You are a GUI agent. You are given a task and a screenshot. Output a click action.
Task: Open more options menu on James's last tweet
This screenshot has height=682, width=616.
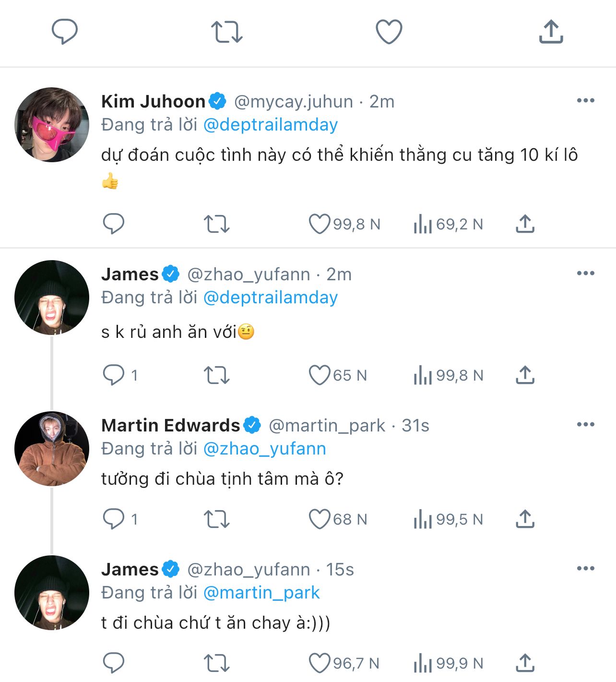point(585,568)
